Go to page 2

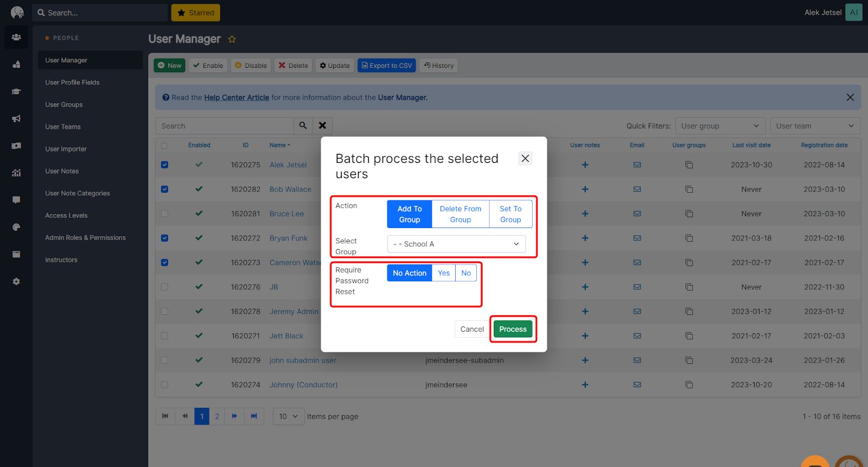[x=217, y=416]
